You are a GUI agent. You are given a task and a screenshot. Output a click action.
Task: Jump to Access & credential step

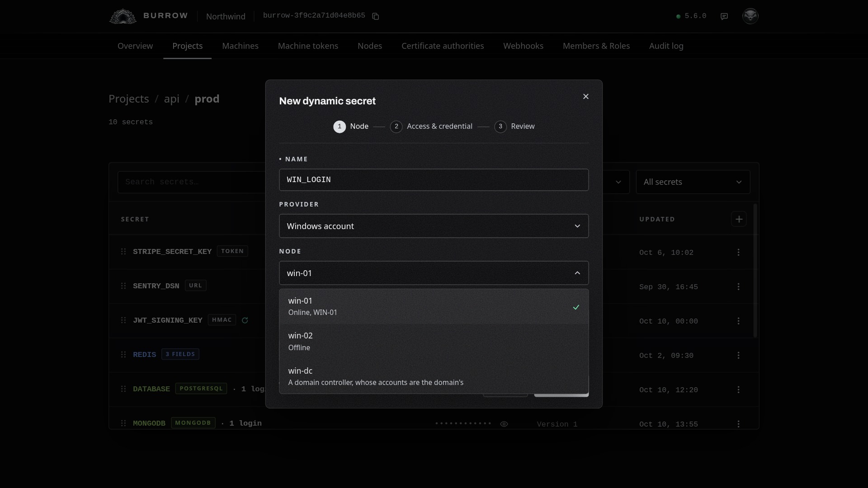(x=431, y=127)
